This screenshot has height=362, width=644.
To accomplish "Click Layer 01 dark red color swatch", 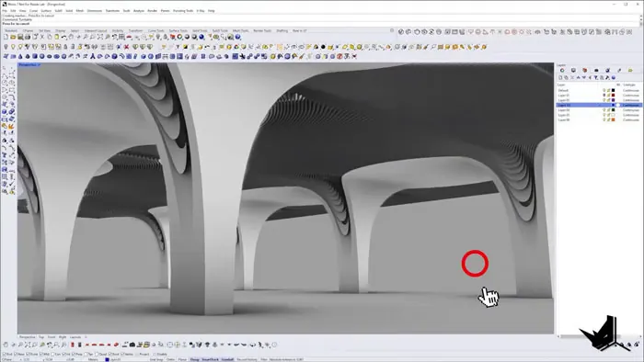I will pyautogui.click(x=614, y=96).
